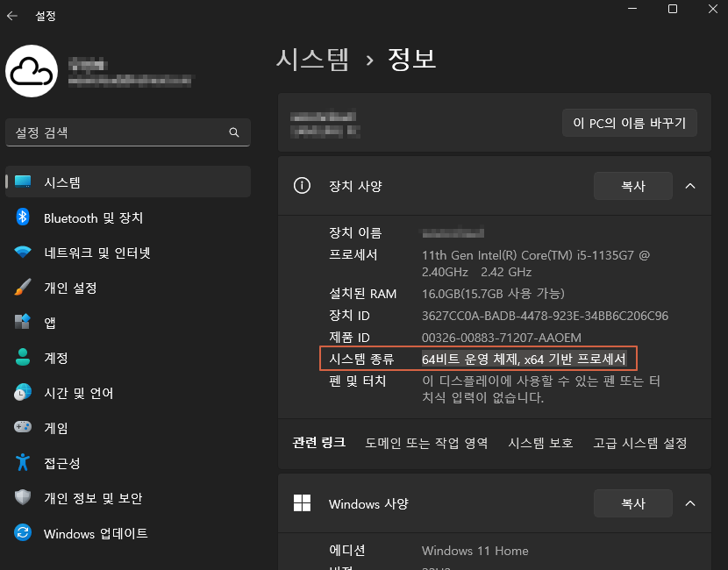Open Bluetooth 및 장치 settings
The image size is (728, 570).
[128, 217]
